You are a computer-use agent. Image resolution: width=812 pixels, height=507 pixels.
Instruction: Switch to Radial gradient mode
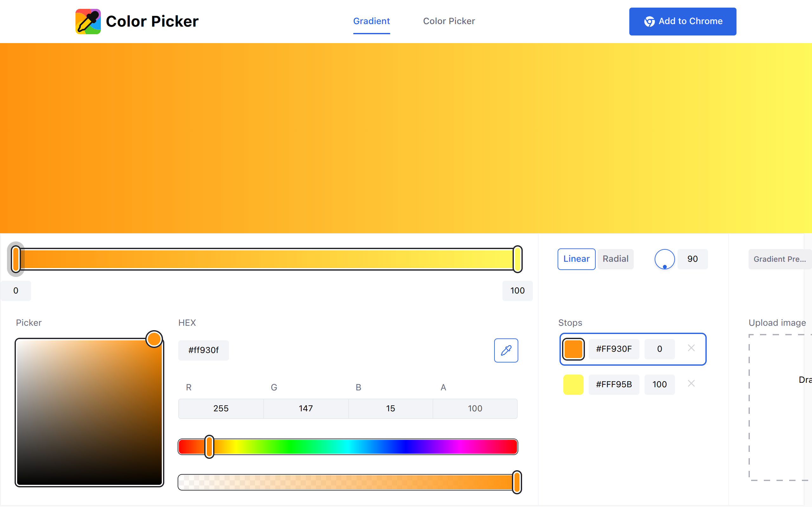[x=615, y=259]
